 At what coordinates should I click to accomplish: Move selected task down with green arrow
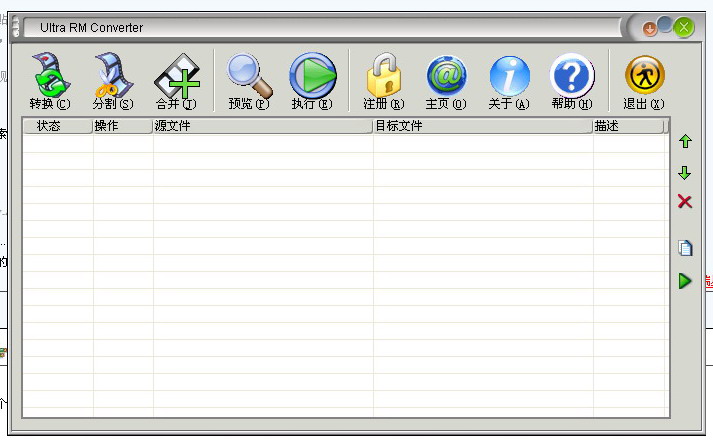click(684, 173)
